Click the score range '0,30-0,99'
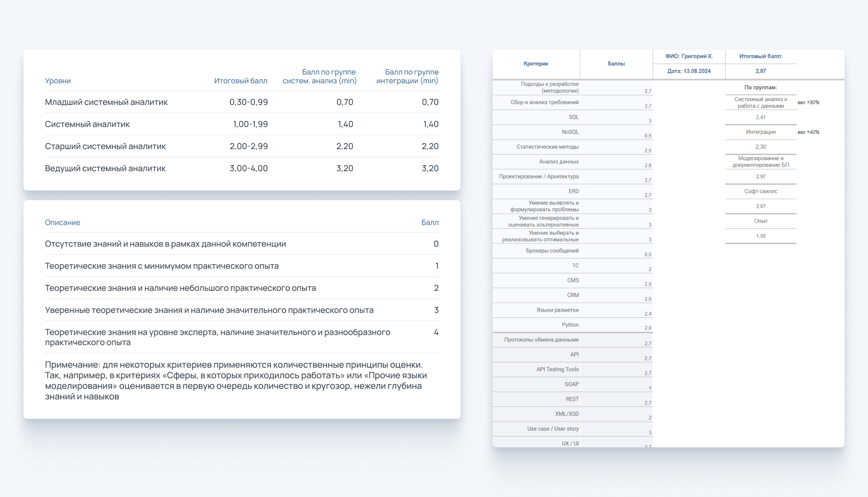 click(x=248, y=102)
